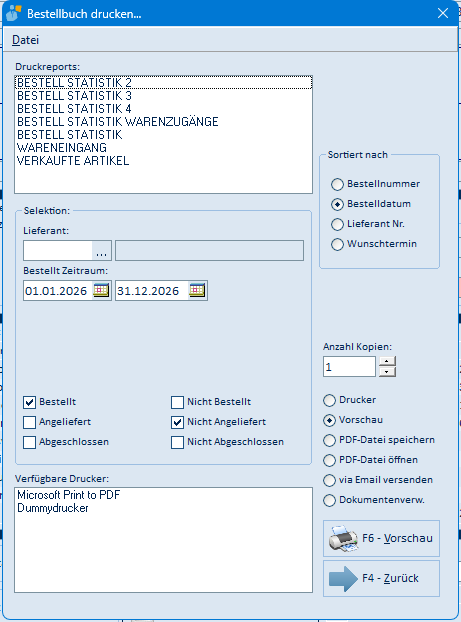Choose PDF-Datei speichern output option

pos(329,440)
